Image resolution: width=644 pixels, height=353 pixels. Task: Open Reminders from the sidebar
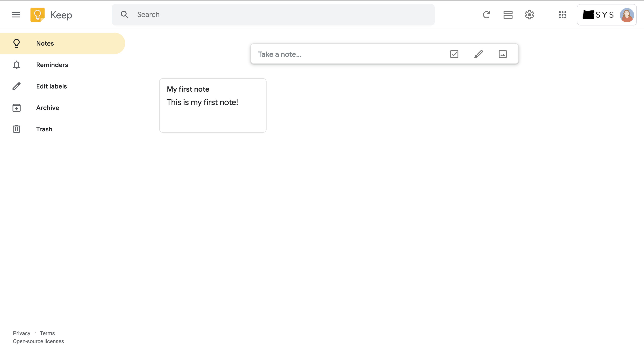(63, 65)
